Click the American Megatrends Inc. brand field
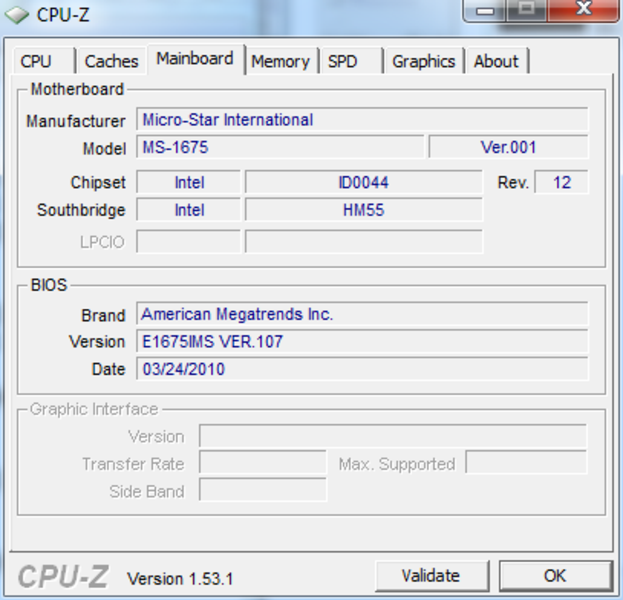The width and height of the screenshot is (623, 600). [x=362, y=314]
